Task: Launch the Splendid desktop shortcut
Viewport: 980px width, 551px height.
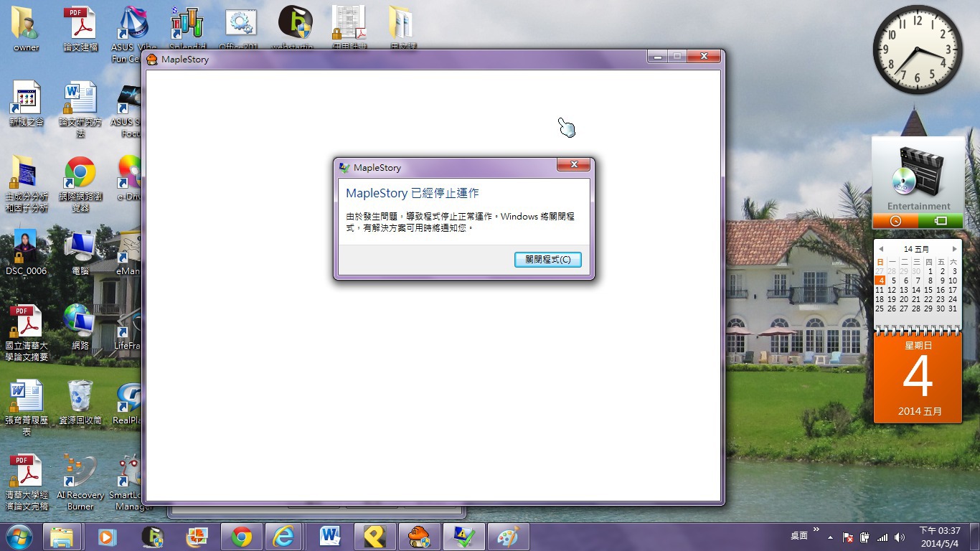Action: pyautogui.click(x=187, y=29)
